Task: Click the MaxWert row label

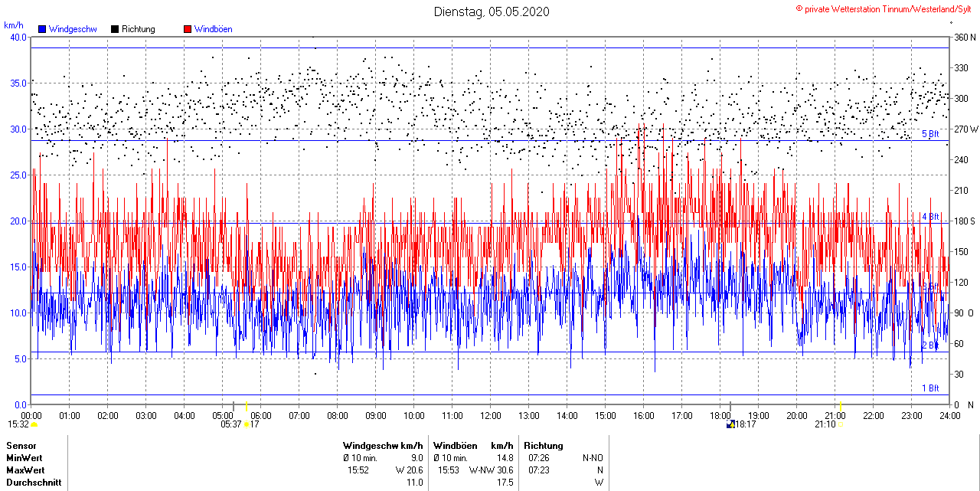Action: click(x=25, y=470)
